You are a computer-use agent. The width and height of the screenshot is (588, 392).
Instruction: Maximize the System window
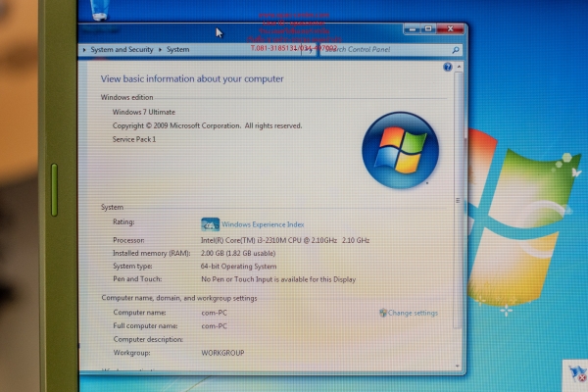428,28
